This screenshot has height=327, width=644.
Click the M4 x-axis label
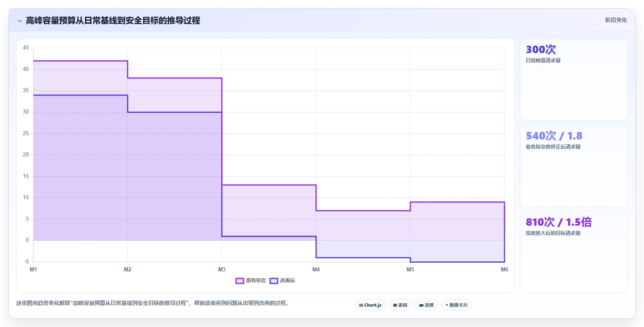point(316,270)
